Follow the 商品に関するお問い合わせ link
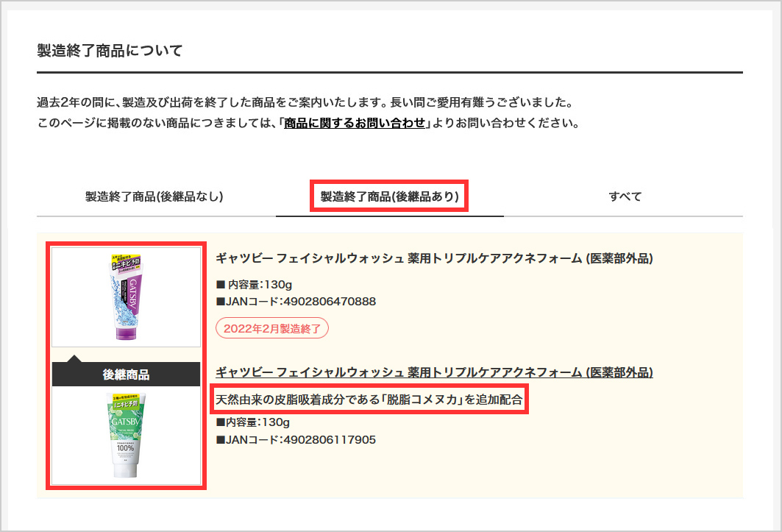Image resolution: width=782 pixels, height=532 pixels. 355,123
